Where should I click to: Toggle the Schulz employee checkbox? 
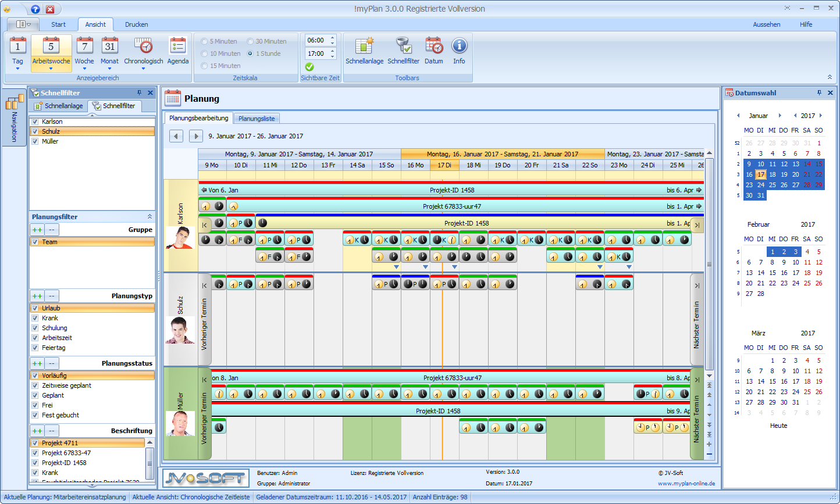(35, 131)
